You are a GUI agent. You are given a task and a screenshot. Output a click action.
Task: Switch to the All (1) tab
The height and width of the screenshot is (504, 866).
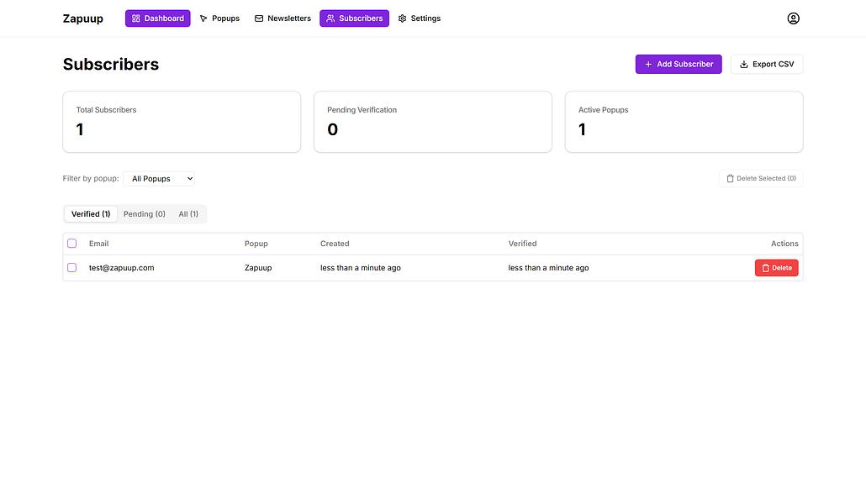tap(188, 213)
